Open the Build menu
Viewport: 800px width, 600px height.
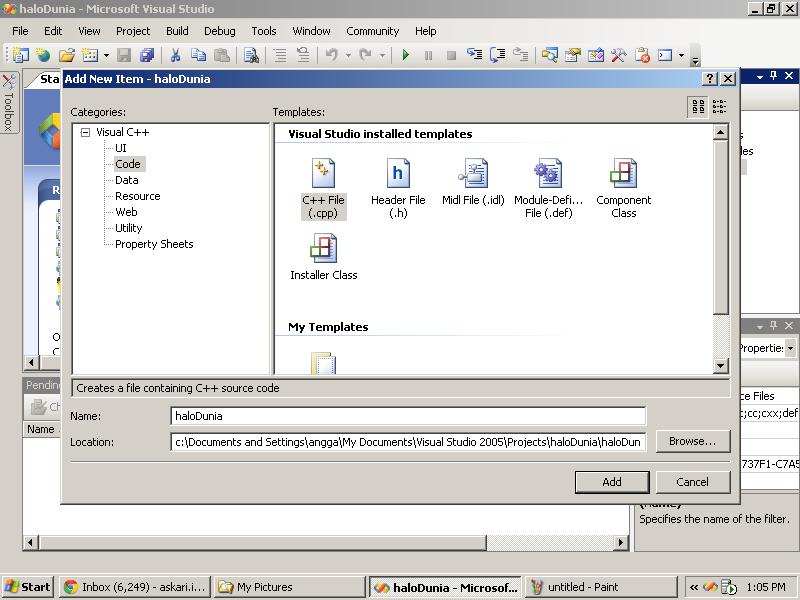[177, 31]
